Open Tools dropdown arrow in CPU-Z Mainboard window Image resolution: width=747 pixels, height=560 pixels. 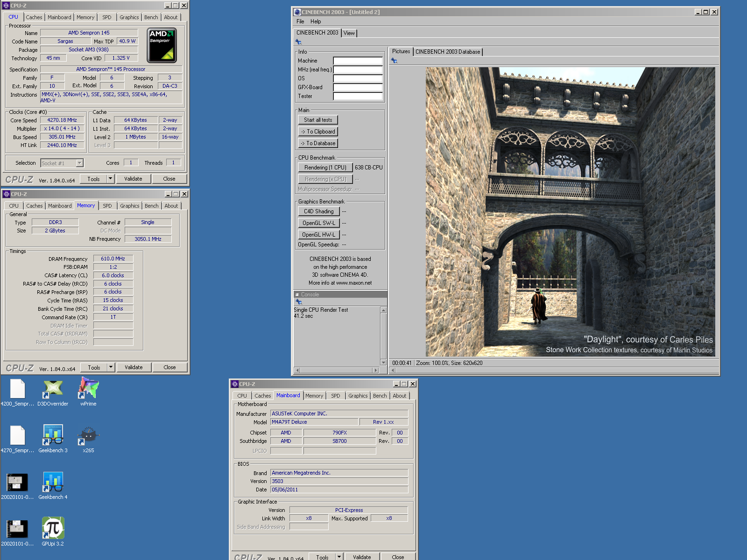tap(339, 557)
